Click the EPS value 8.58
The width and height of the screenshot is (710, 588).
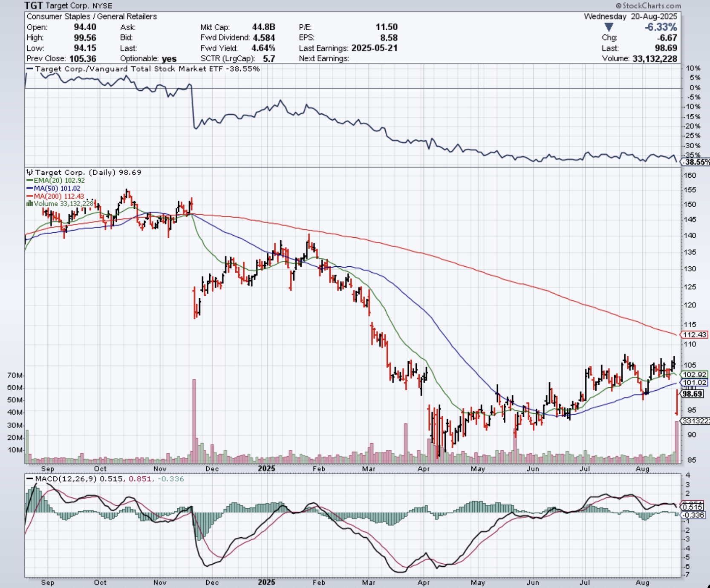[389, 37]
